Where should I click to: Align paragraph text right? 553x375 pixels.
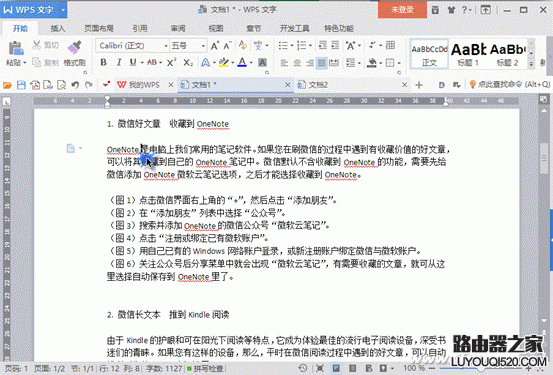click(309, 63)
